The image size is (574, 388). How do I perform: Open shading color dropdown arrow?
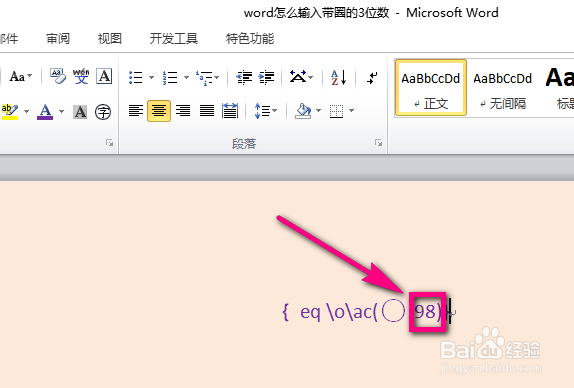click(318, 111)
